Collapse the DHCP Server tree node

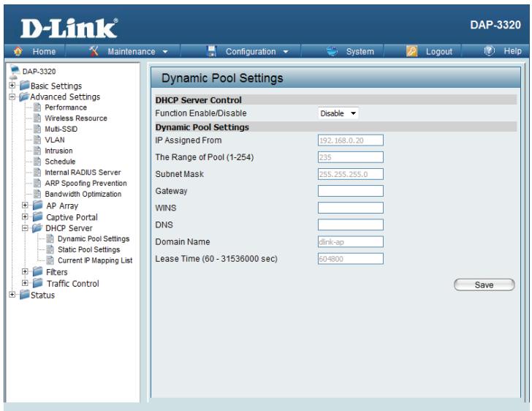25,228
